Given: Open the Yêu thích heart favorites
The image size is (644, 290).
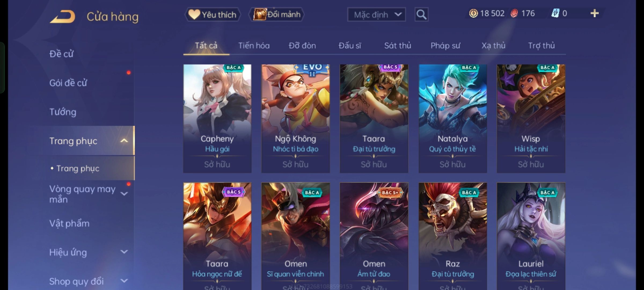Looking at the screenshot, I should click(213, 15).
